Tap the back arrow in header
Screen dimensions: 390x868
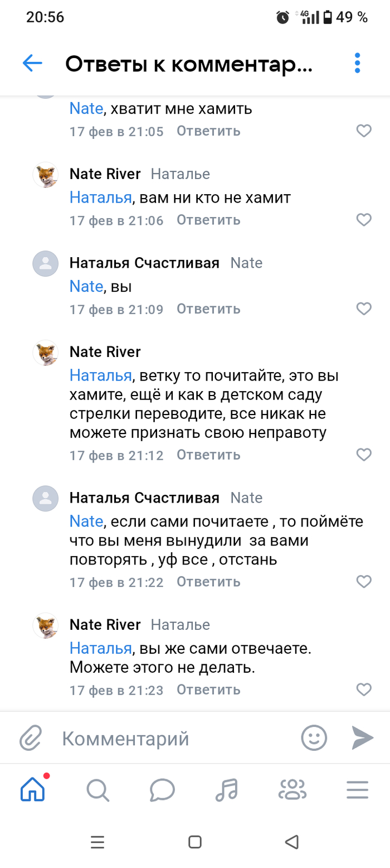[x=32, y=64]
